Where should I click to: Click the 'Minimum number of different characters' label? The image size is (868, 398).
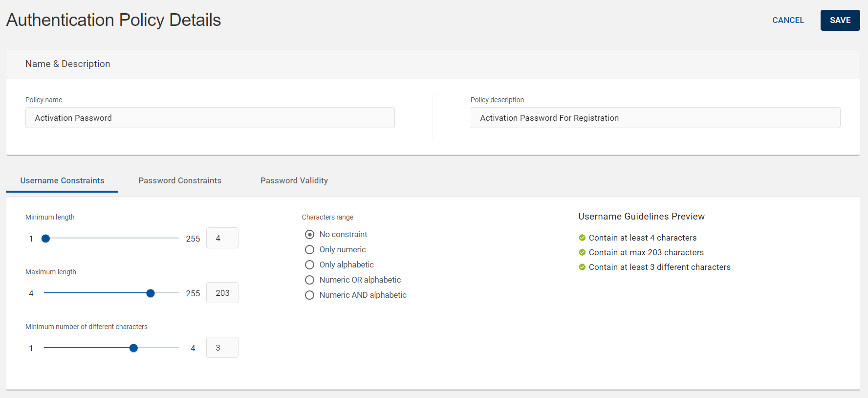(x=87, y=327)
